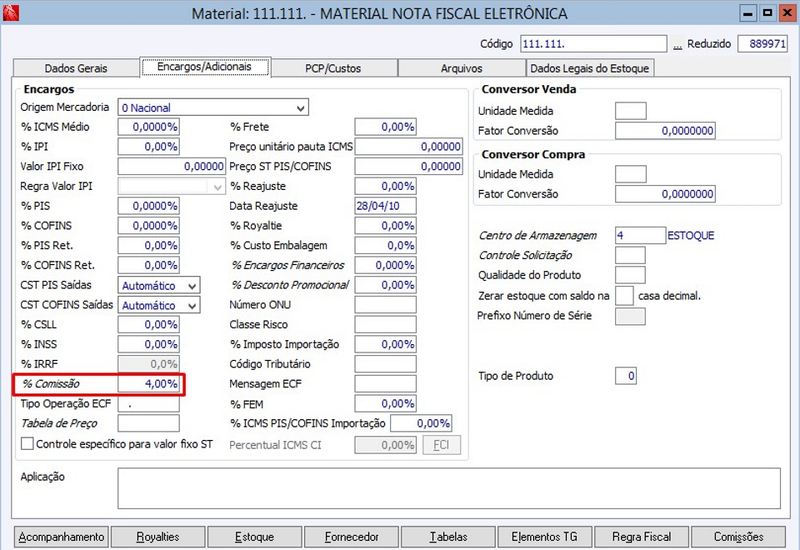Image resolution: width=800 pixels, height=550 pixels.
Task: Click the FCI button
Action: pos(441,445)
